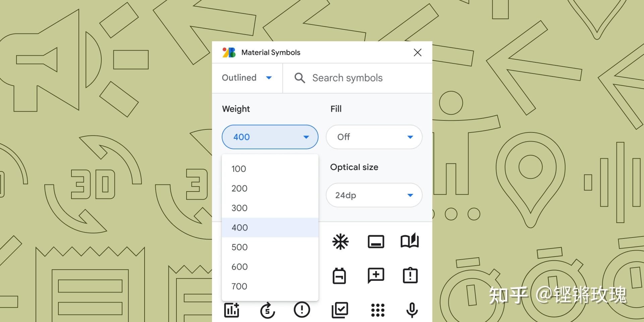The image size is (644, 322).
Task: Select the backpack symbol icon
Action: pyautogui.click(x=339, y=276)
